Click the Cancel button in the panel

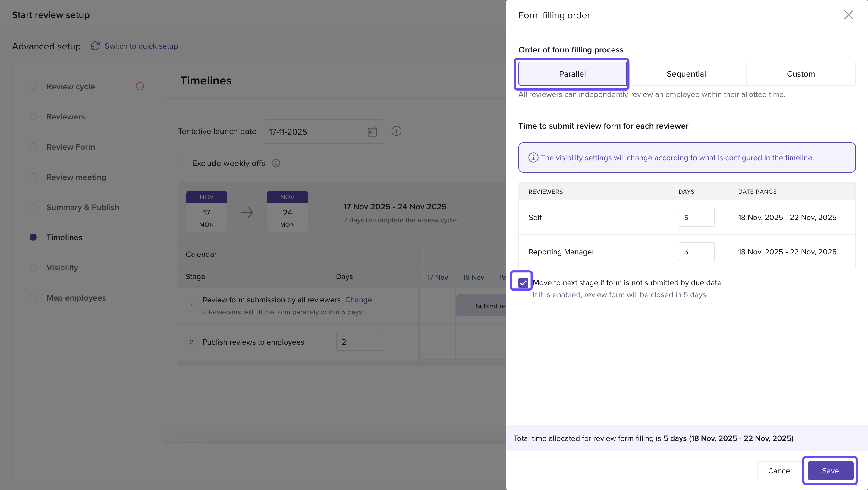click(780, 471)
